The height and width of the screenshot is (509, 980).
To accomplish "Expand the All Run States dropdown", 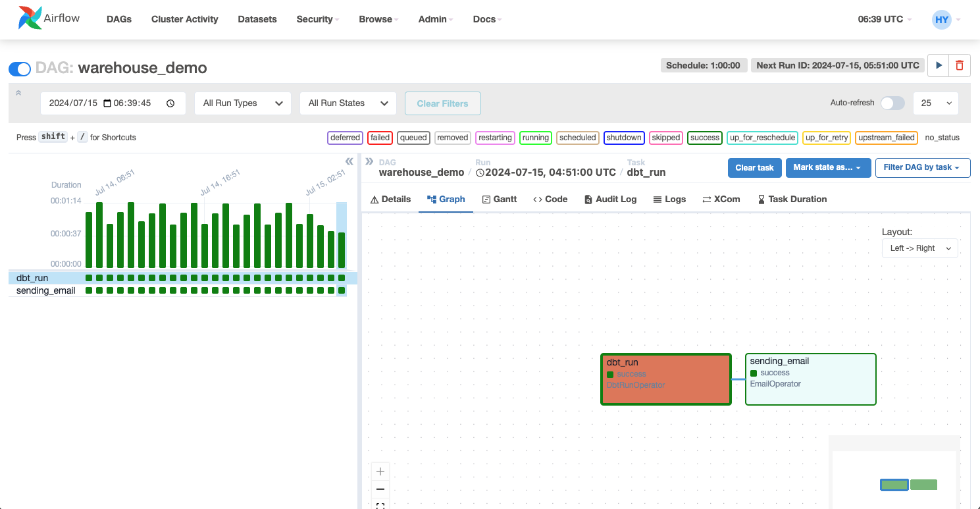I will (348, 103).
